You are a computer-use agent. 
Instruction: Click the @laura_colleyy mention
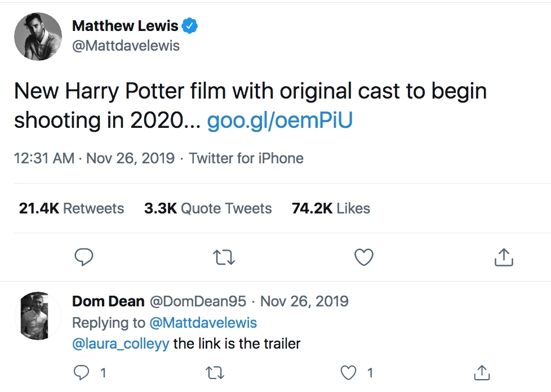(x=121, y=344)
